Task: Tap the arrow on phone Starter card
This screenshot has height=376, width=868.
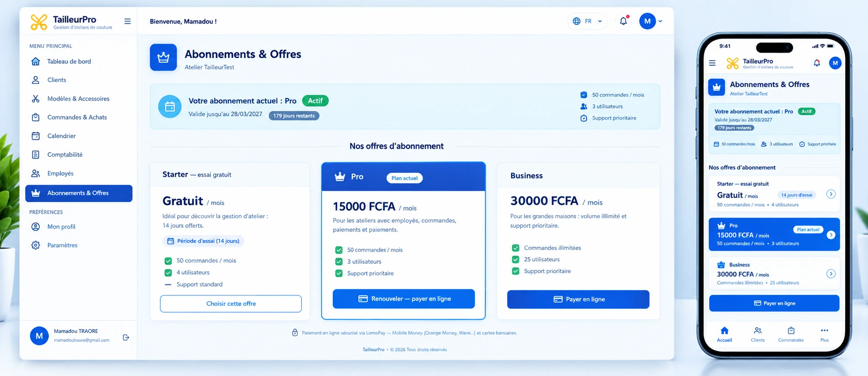Action: coord(831,194)
